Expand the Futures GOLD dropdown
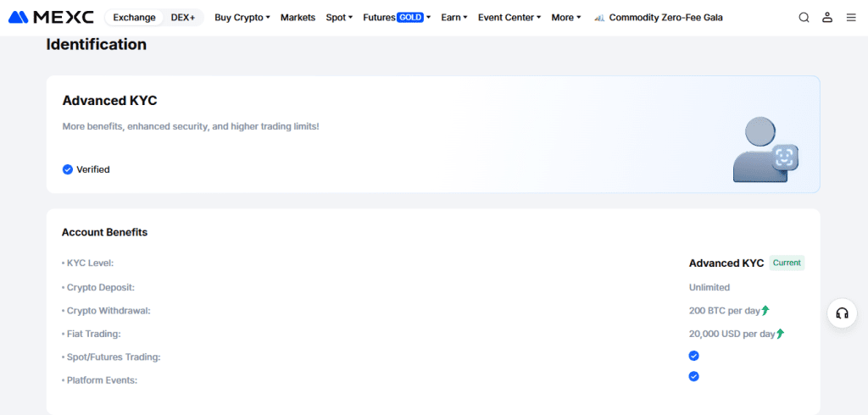This screenshot has height=415, width=868. pos(397,18)
